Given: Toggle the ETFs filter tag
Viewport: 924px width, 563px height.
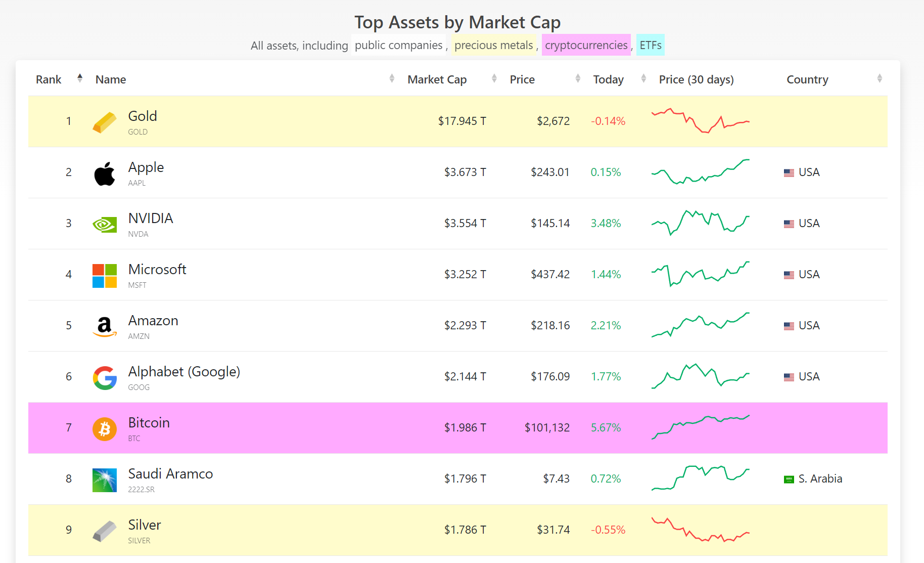Looking at the screenshot, I should click(x=650, y=45).
